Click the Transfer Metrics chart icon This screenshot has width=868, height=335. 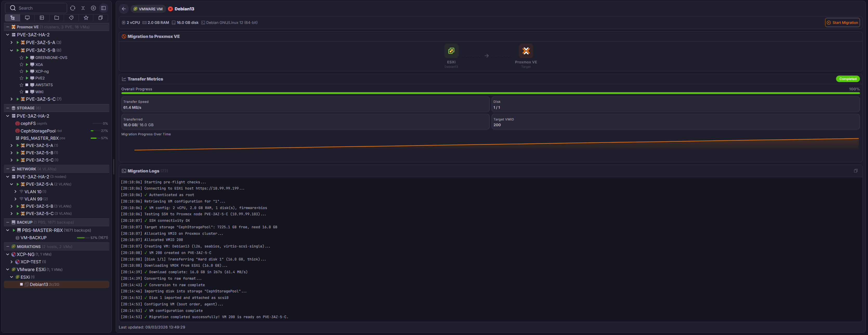(x=124, y=79)
